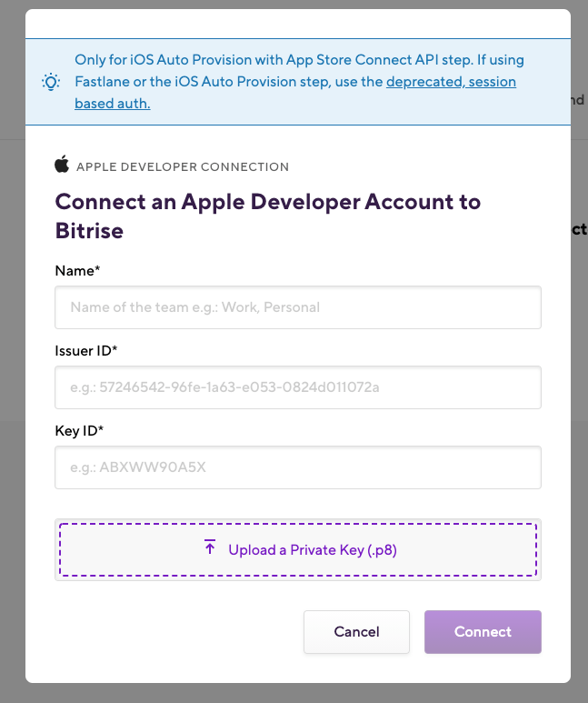Click the dimmed backdrop outside the dialog
Viewport: 588px width, 703px height.
[x=12, y=364]
